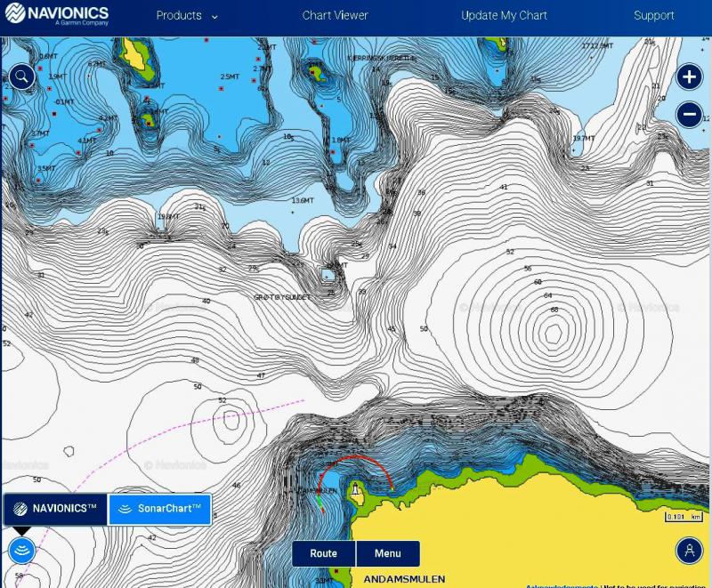This screenshot has width=712, height=588.
Task: Switch to the NAVIONICS chart type
Action: tap(55, 509)
